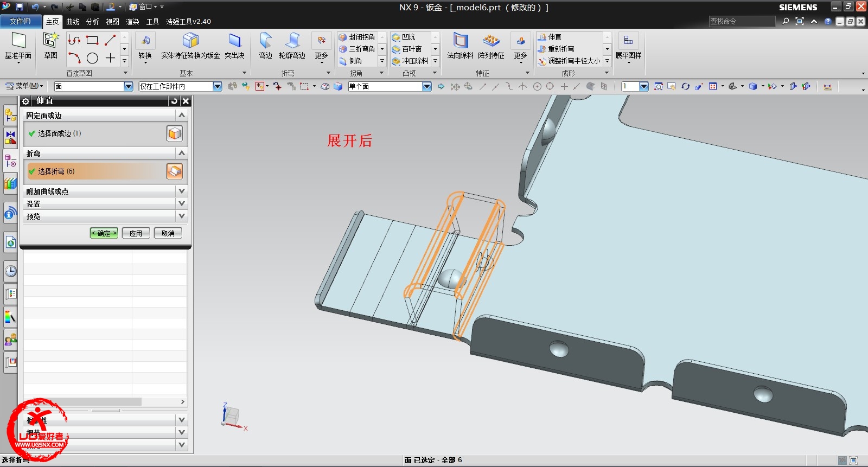Switch to the 主页 ribbon tab
The image size is (868, 467).
click(53, 22)
